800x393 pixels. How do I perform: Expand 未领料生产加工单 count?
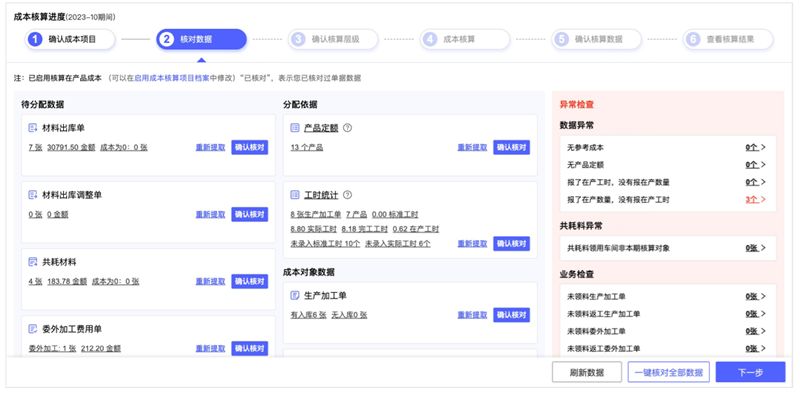point(756,297)
